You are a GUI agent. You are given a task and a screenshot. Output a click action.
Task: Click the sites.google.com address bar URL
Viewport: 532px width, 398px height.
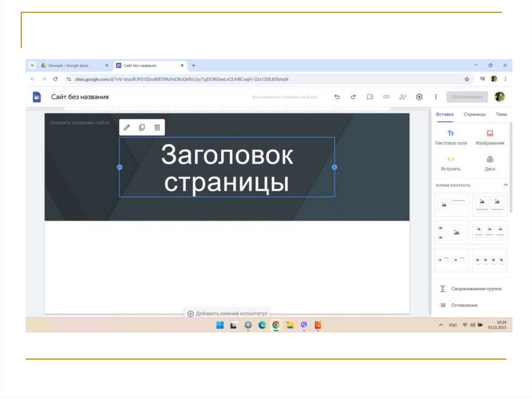[181, 79]
